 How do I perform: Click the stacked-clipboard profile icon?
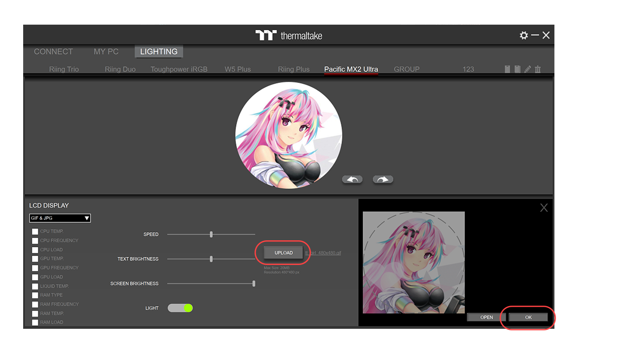point(517,69)
